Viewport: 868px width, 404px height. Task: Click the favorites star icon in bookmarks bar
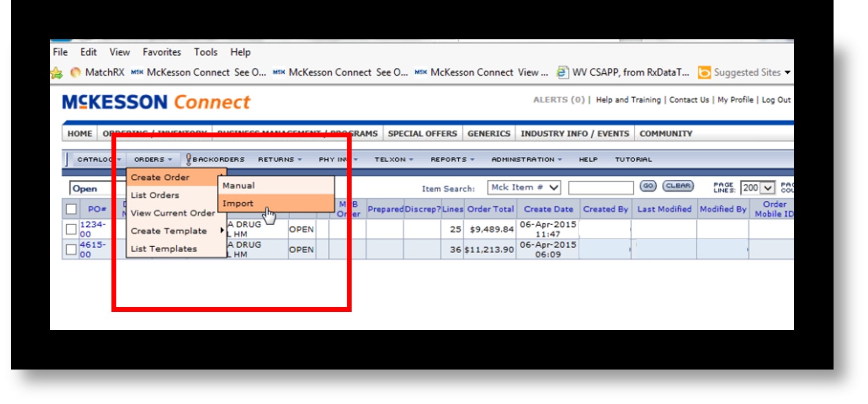point(57,73)
